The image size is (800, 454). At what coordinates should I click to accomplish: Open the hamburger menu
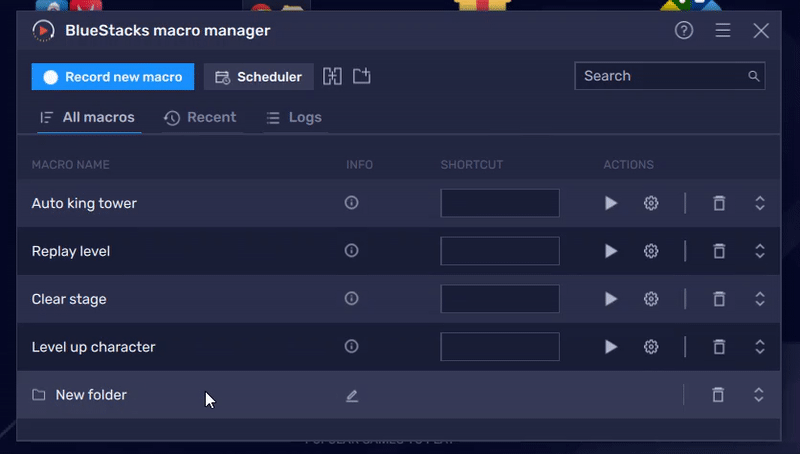pos(722,31)
